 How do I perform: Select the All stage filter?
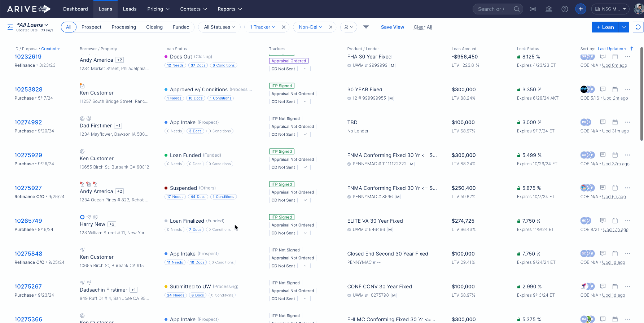[69, 27]
